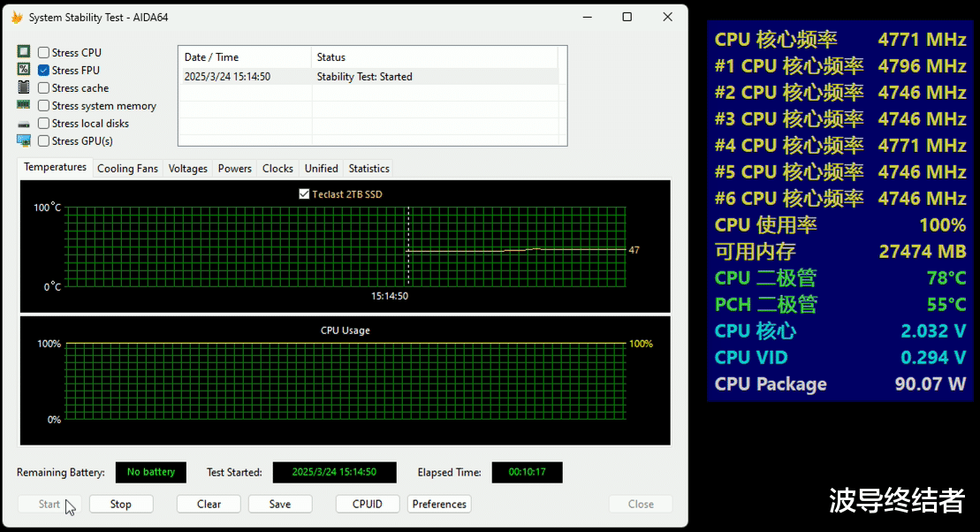980x532 pixels.
Task: Click the 'No battery' status field
Action: pos(150,472)
